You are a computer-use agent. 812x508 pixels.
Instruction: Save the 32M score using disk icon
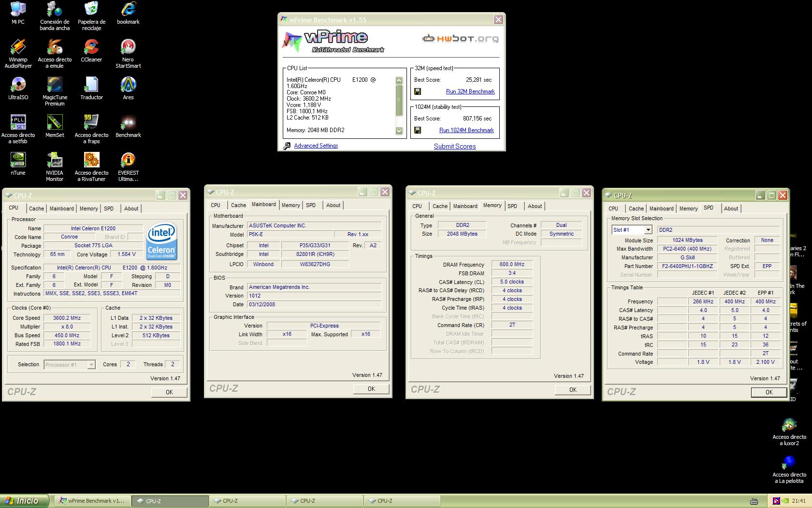tap(418, 91)
